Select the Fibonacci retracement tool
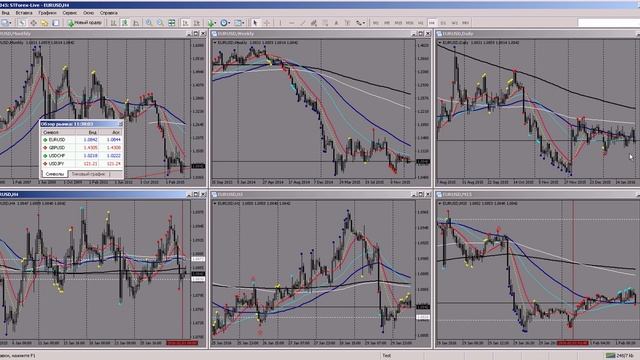 tap(325, 23)
